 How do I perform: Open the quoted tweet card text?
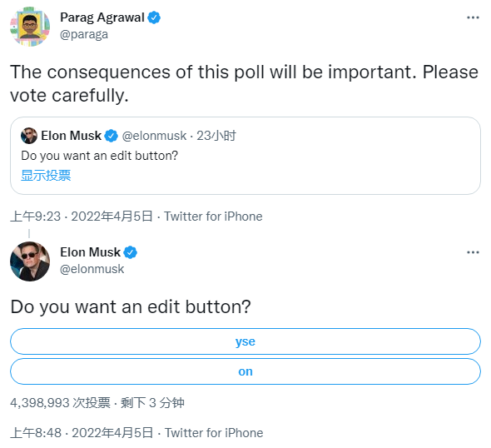tap(100, 156)
